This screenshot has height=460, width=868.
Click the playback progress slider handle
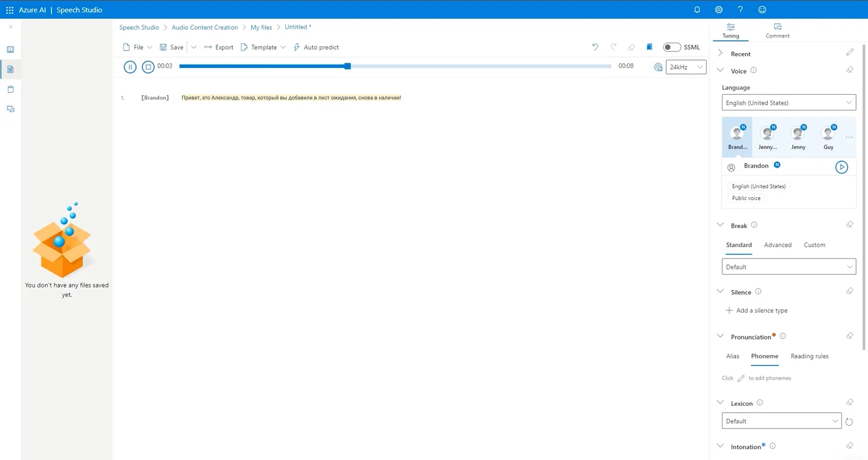348,66
